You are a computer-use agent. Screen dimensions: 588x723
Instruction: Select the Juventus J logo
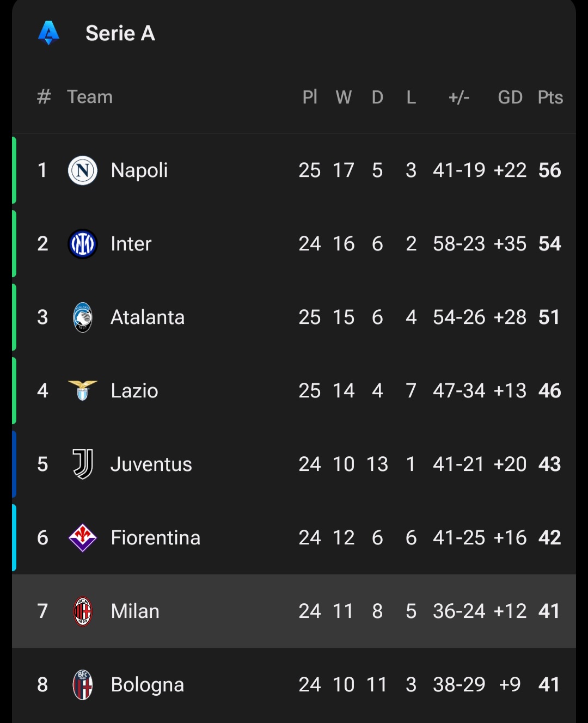83,464
